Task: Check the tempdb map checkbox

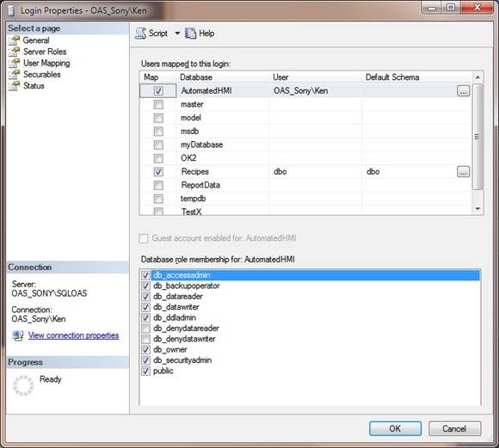Action: [x=158, y=199]
